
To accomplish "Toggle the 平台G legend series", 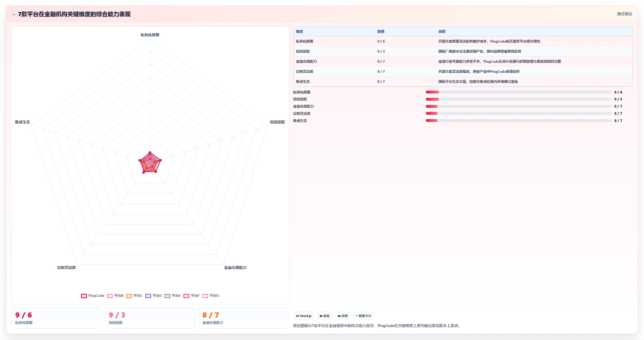I will coord(211,296).
